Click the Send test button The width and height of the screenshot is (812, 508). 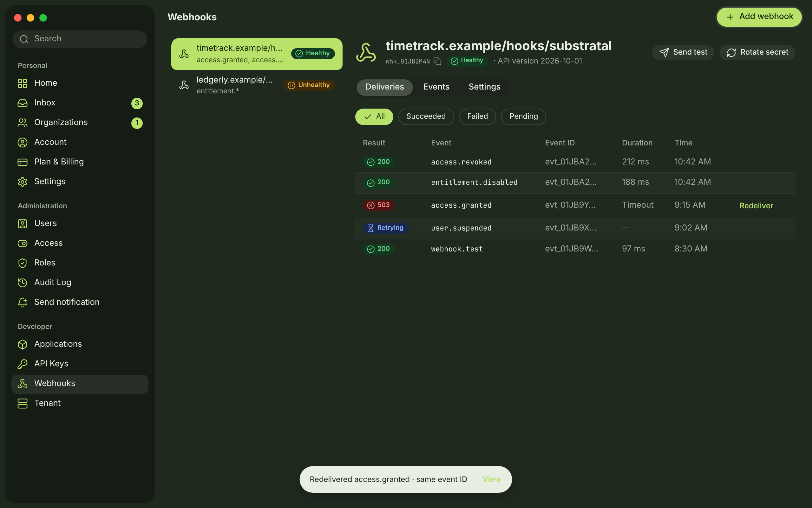click(x=683, y=52)
